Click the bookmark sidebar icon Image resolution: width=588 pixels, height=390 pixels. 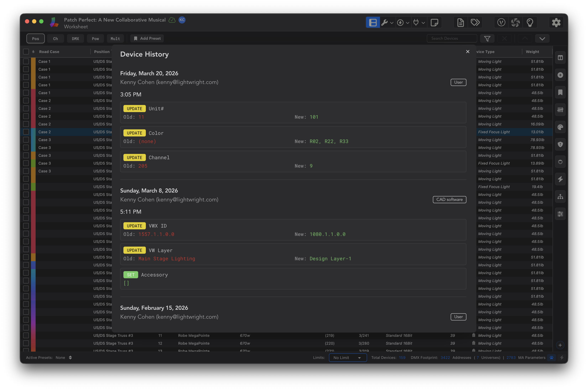560,93
